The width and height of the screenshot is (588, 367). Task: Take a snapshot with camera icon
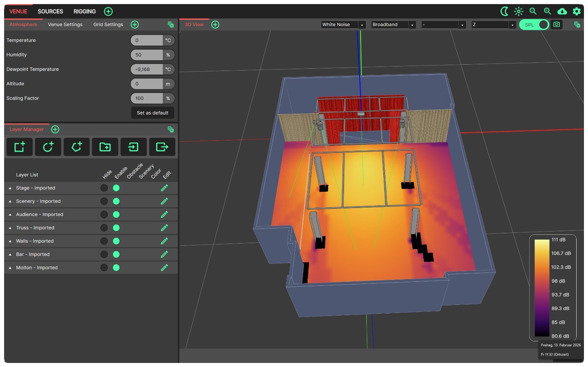[556, 25]
